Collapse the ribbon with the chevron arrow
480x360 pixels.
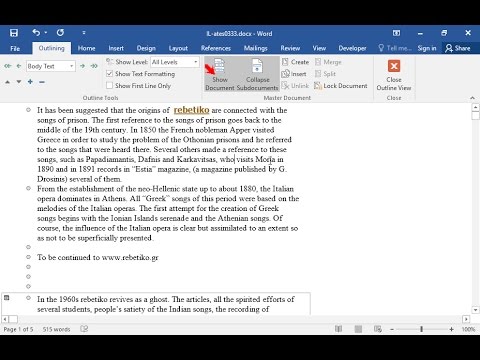pos(472,98)
